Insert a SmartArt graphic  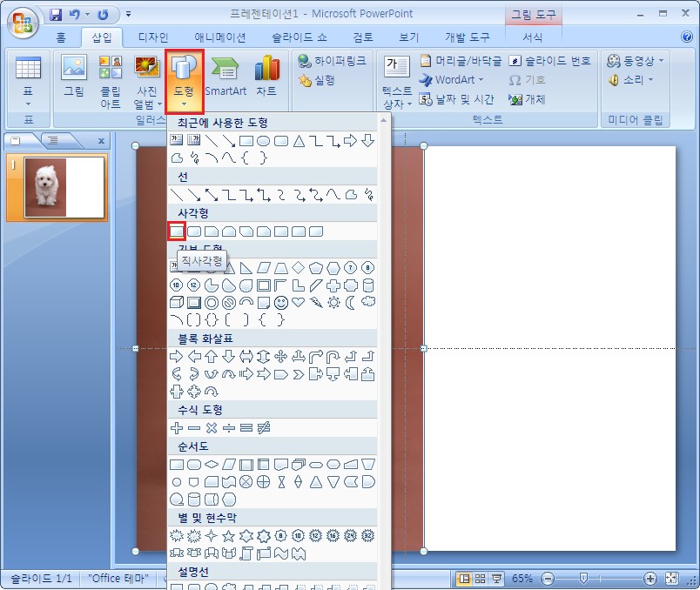[x=225, y=76]
